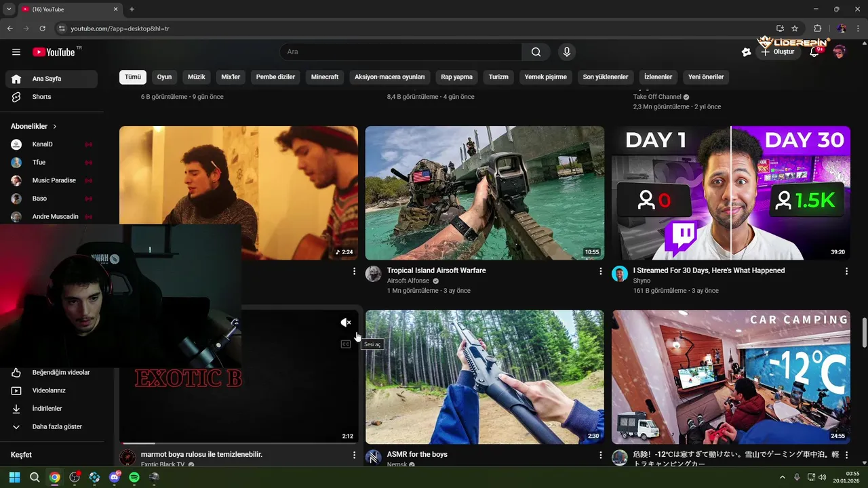Select the Müzik filter chip
The image size is (868, 488).
tap(196, 77)
